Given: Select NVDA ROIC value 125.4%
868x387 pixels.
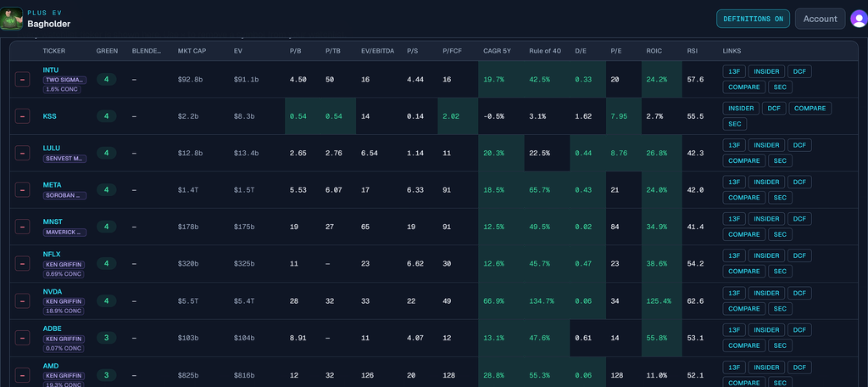Looking at the screenshot, I should coord(659,301).
